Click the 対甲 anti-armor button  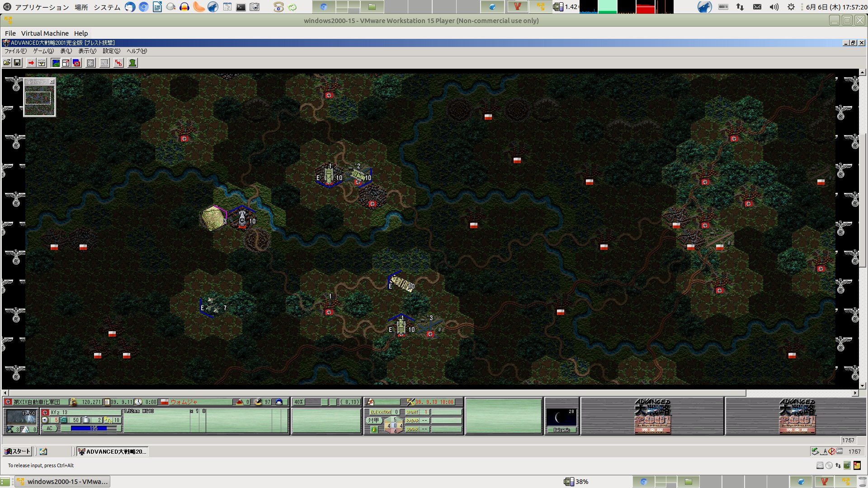click(x=373, y=420)
